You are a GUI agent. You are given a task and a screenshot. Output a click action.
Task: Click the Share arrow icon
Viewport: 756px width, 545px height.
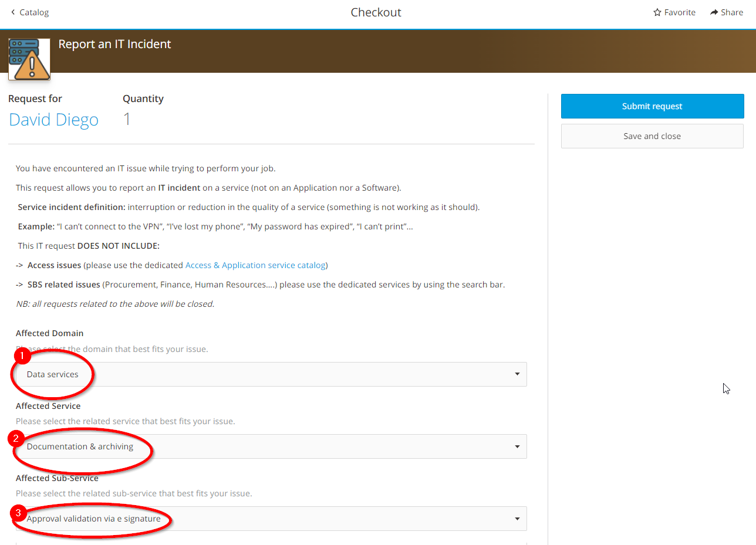pyautogui.click(x=714, y=12)
